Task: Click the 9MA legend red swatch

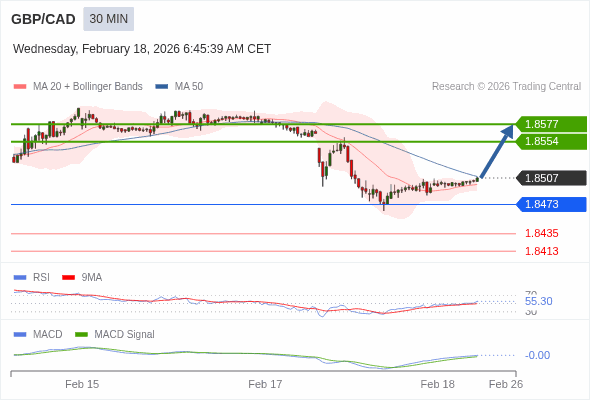Action: click(x=68, y=278)
